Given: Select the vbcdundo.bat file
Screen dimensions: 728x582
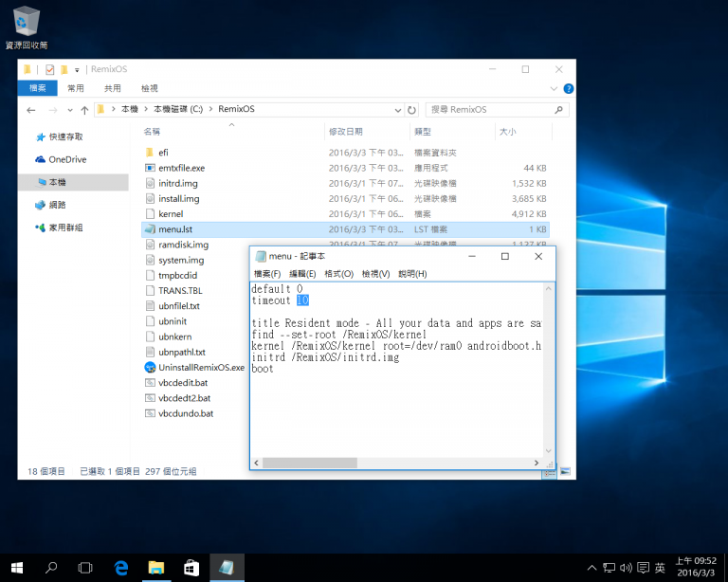Looking at the screenshot, I should click(186, 413).
